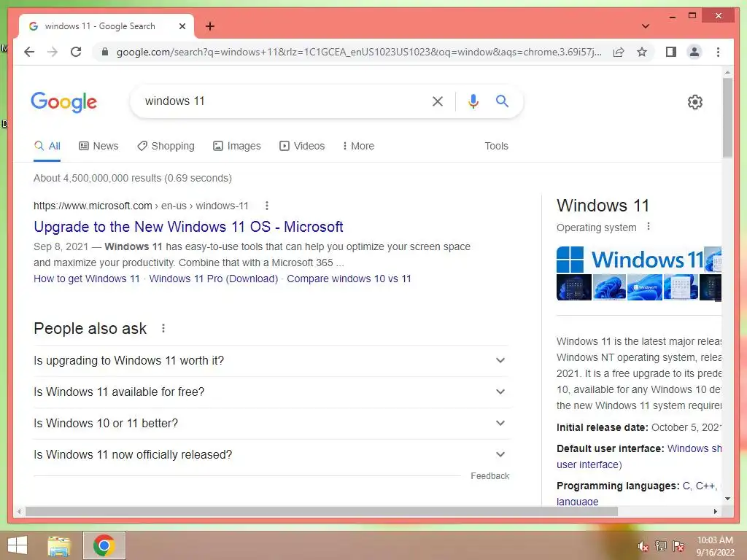Screen dimensions: 747x560
Task: Open the first small Windows 11 thumbnail
Action: click(573, 287)
